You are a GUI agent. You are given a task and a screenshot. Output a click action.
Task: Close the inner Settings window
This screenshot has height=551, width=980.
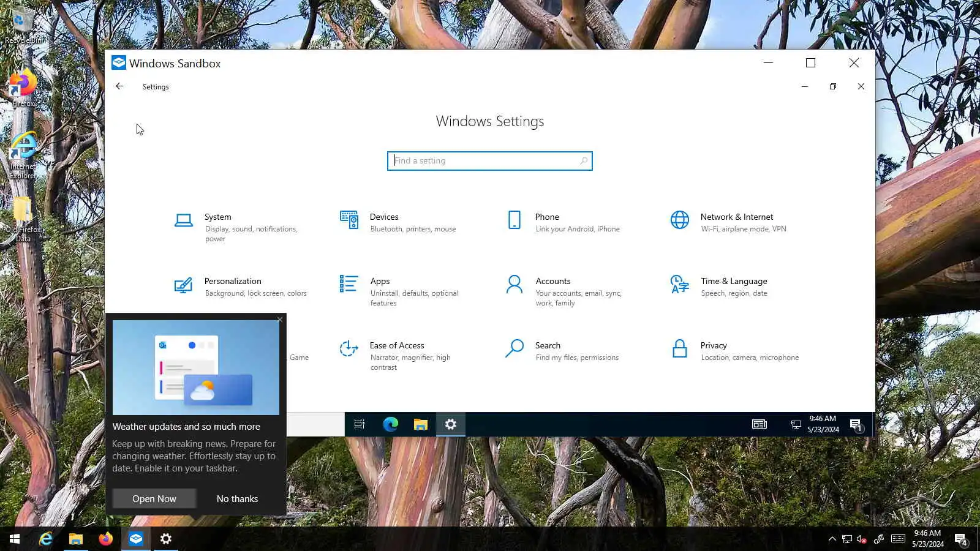coord(861,86)
